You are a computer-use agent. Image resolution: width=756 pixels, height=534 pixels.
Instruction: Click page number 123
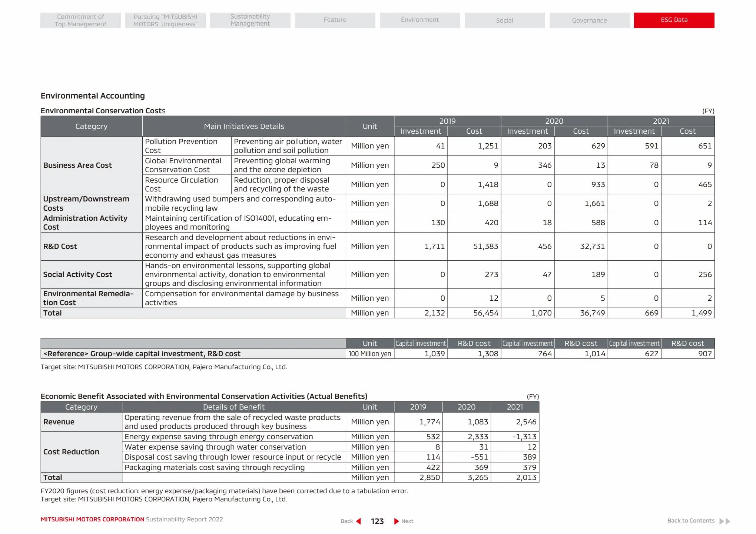pos(377,521)
